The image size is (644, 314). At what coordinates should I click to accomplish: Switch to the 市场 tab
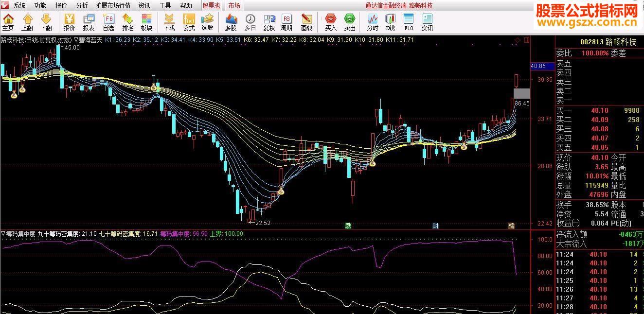click(x=234, y=6)
